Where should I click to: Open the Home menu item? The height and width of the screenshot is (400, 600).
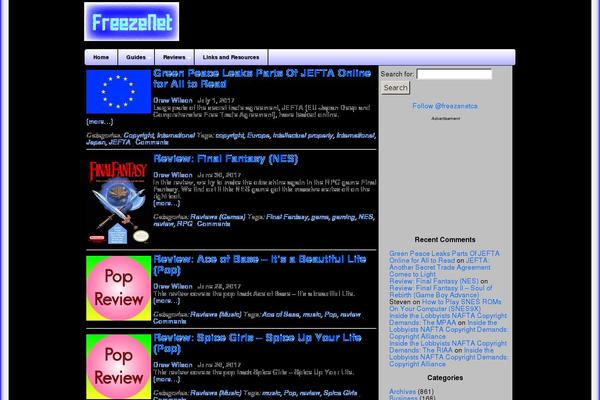pos(101,57)
